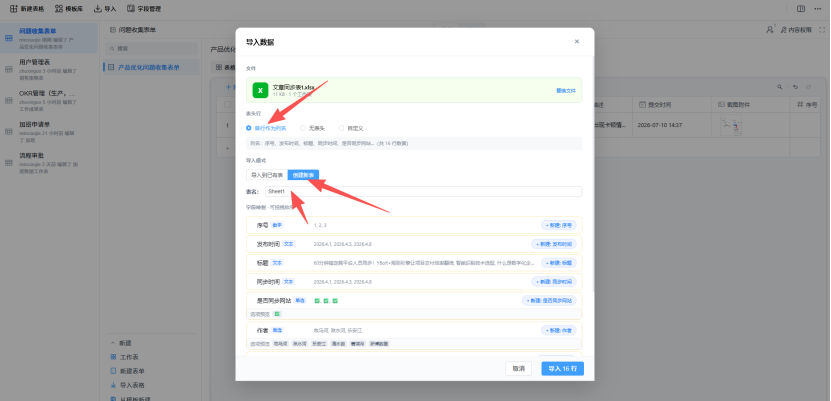Open the 新建: 序号 field mapping dropdown
This screenshot has height=401, width=831.
(559, 225)
